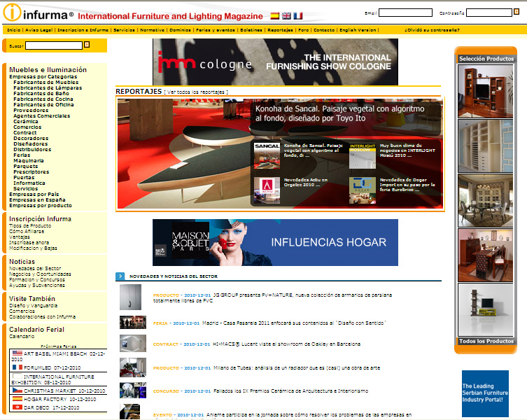Select the British flag for English

pos(286,15)
